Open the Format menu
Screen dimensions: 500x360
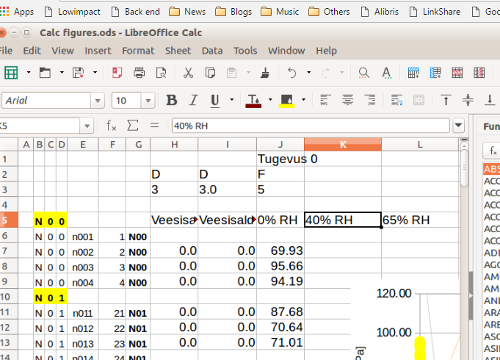pyautogui.click(x=138, y=51)
